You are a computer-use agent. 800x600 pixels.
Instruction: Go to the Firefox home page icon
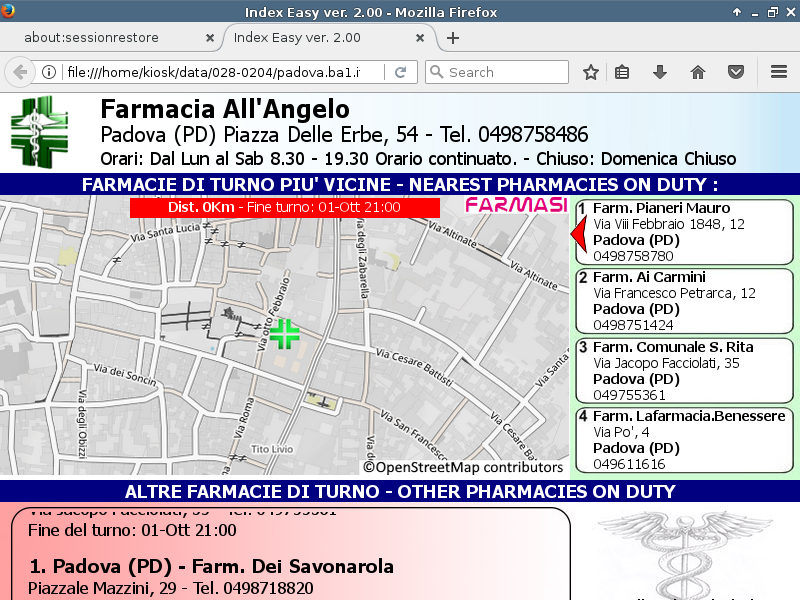pyautogui.click(x=698, y=72)
